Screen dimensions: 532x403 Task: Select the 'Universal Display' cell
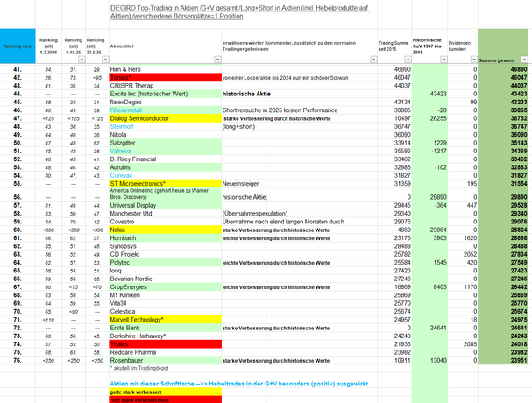[x=166, y=205]
